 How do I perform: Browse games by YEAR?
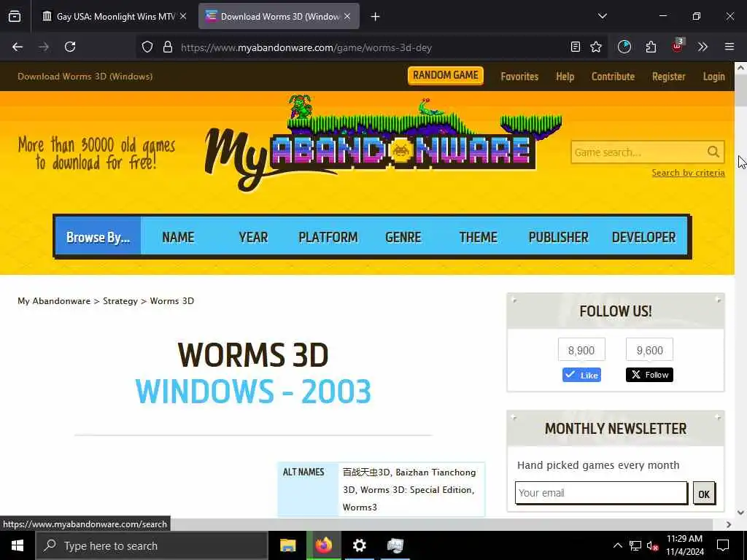pyautogui.click(x=253, y=237)
